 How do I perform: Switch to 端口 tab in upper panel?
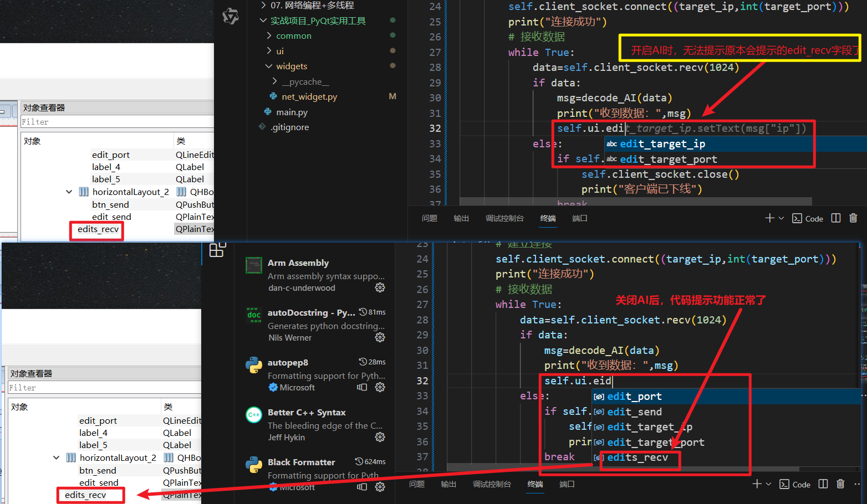click(580, 218)
